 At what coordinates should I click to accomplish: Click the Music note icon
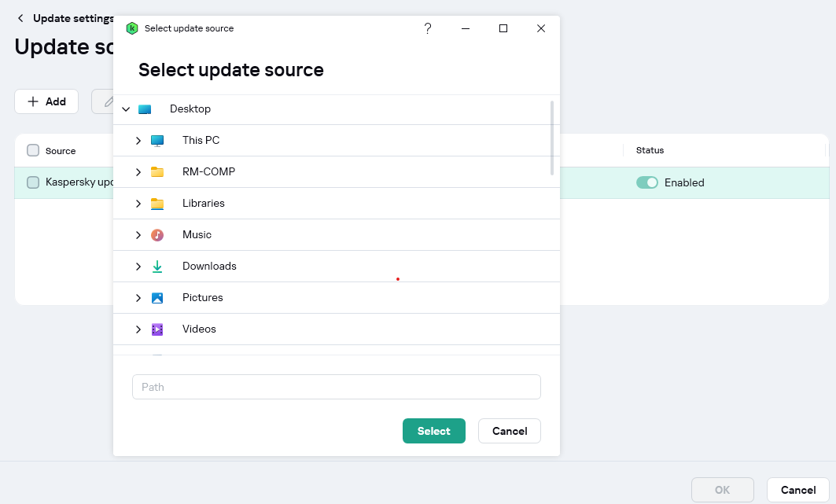tap(157, 235)
